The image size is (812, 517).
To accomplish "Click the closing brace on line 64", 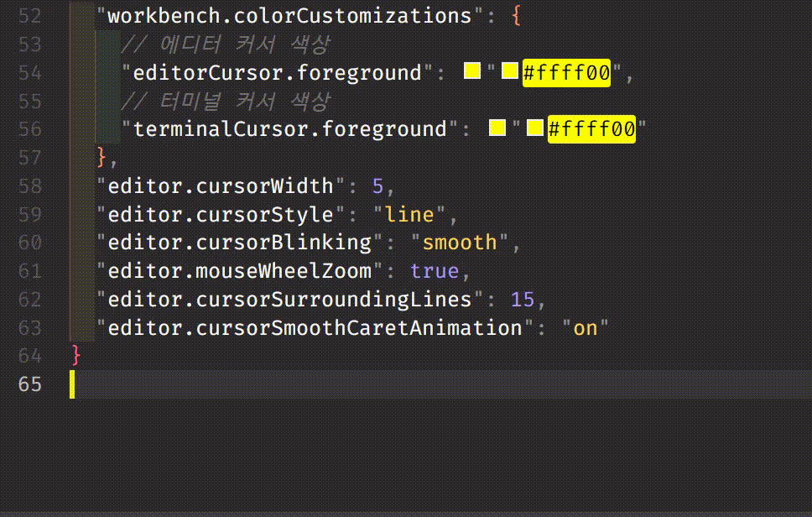I will pyautogui.click(x=76, y=355).
